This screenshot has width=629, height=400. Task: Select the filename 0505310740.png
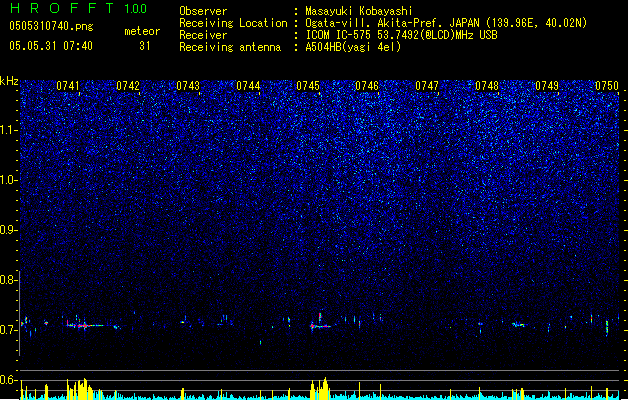[x=51, y=26]
